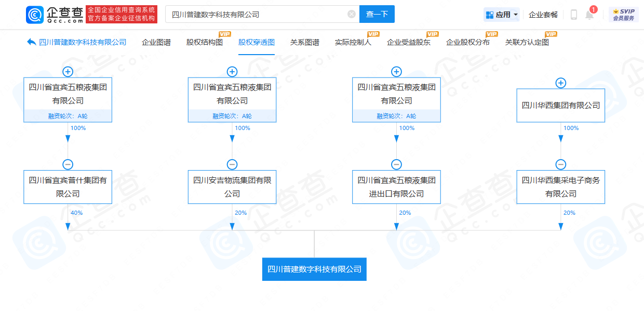Click the 100% label under 四川华西集团有限公司
644x311 pixels.
(571, 128)
